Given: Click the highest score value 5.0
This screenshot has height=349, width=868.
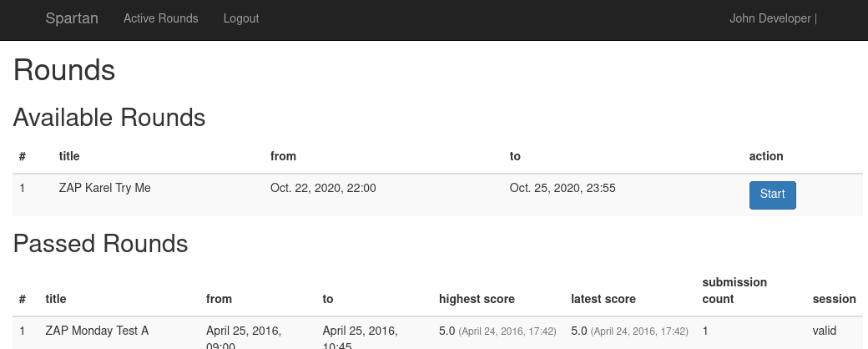Looking at the screenshot, I should (447, 331).
